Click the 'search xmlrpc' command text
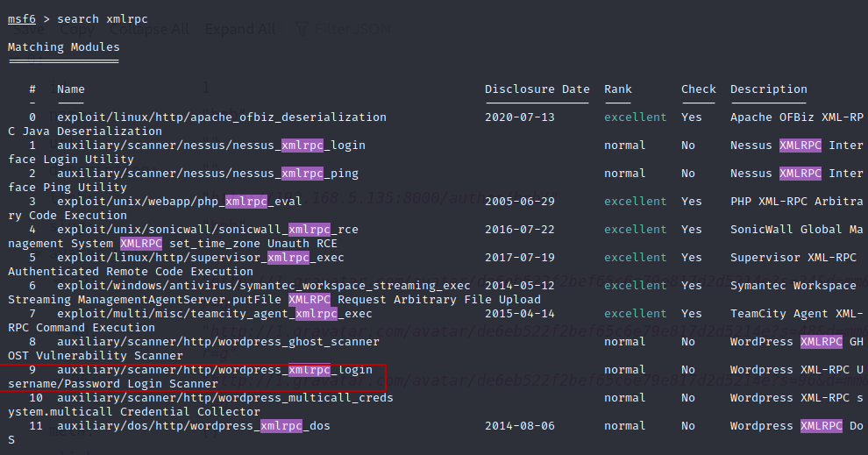Screen dimensions: 868x455 point(103,18)
